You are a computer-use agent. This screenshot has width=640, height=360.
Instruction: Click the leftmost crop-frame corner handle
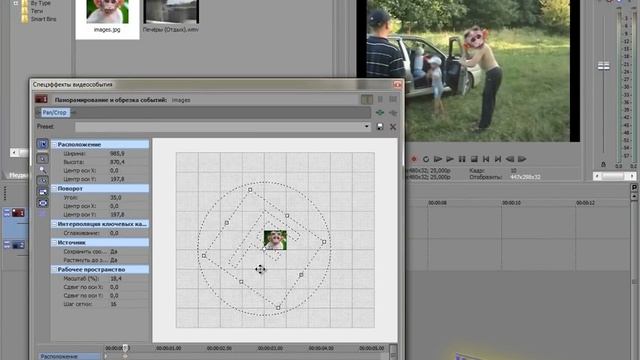click(x=204, y=256)
